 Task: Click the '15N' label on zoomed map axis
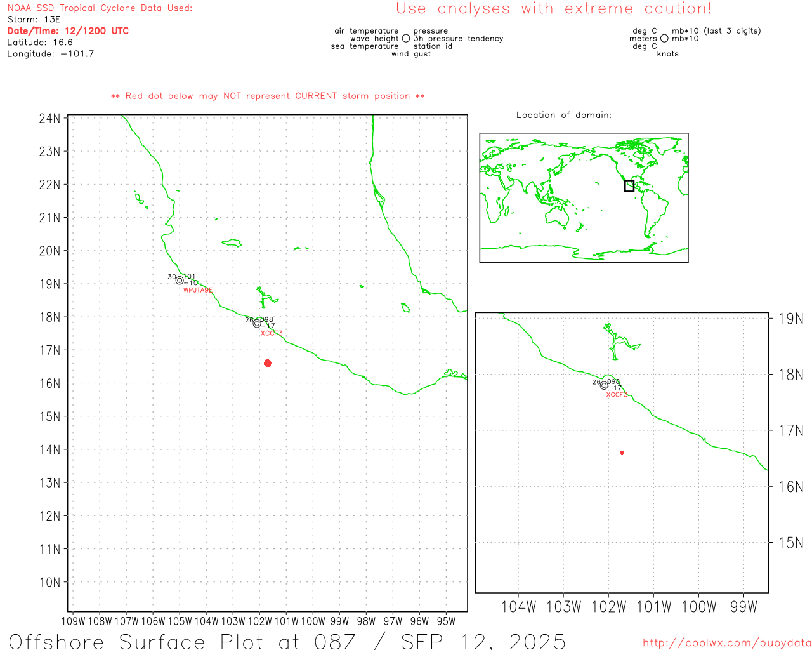[x=791, y=543]
